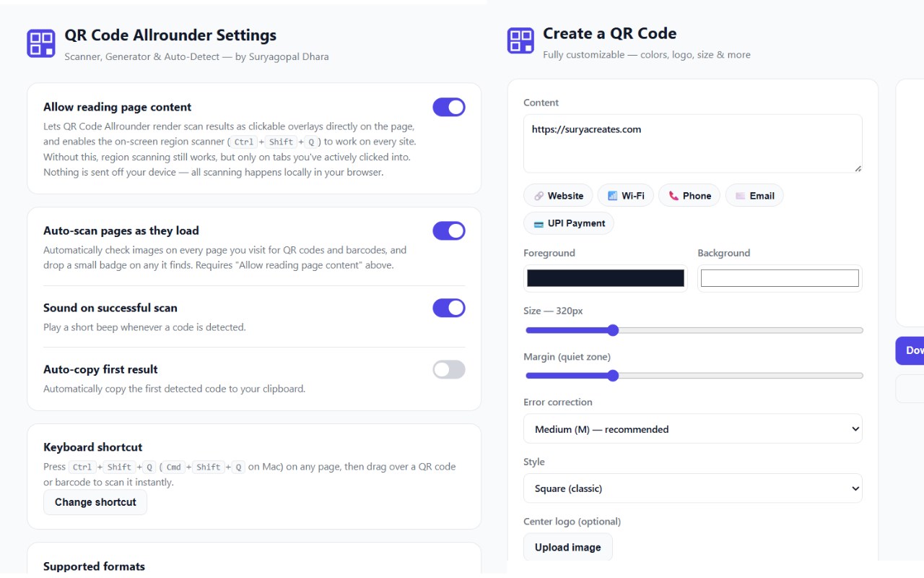Click the QR Code Allrounder Settings logo icon

click(41, 43)
